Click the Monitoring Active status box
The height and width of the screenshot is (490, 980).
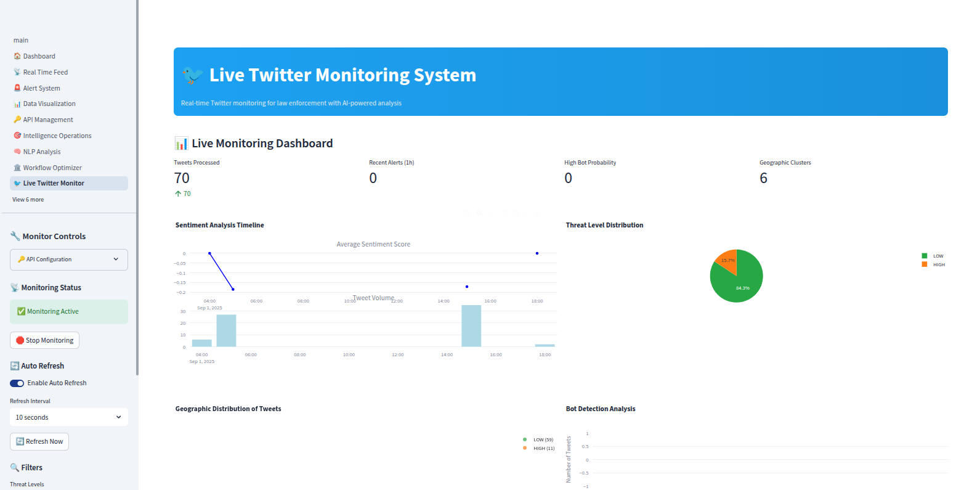point(69,312)
